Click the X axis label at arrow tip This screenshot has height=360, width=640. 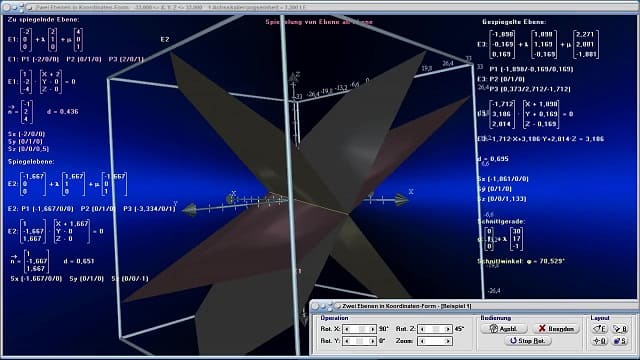(411, 191)
